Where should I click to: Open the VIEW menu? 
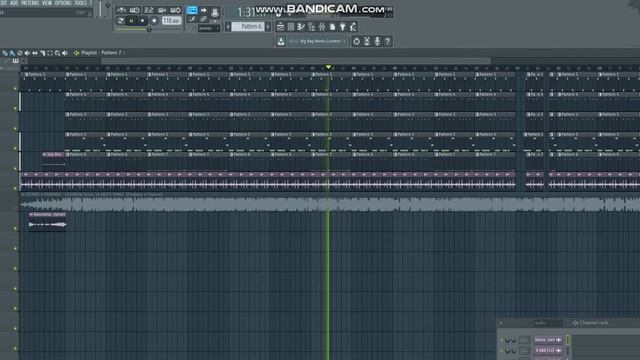[47, 3]
